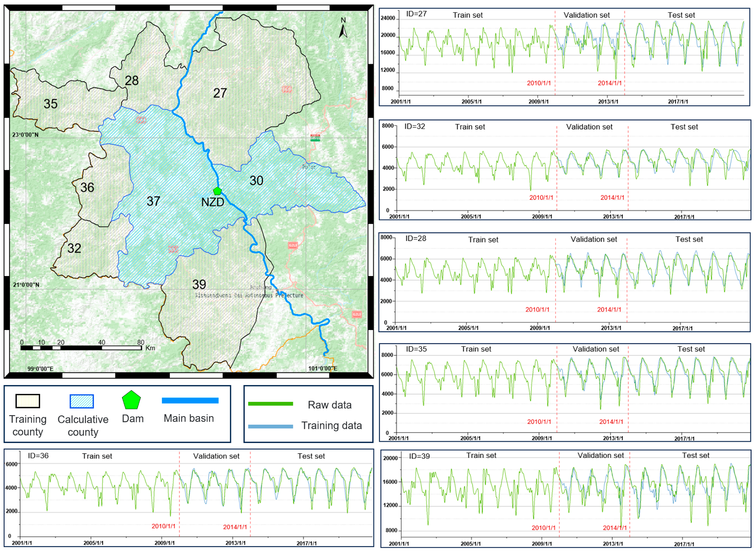Click the 2010/1/1 marker in ID=28 chart
The width and height of the screenshot is (756, 552).
[537, 310]
